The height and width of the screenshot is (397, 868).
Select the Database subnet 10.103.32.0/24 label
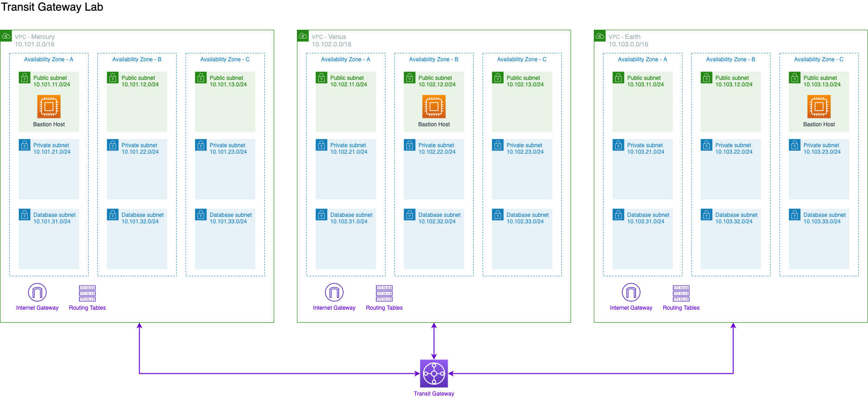(x=736, y=218)
